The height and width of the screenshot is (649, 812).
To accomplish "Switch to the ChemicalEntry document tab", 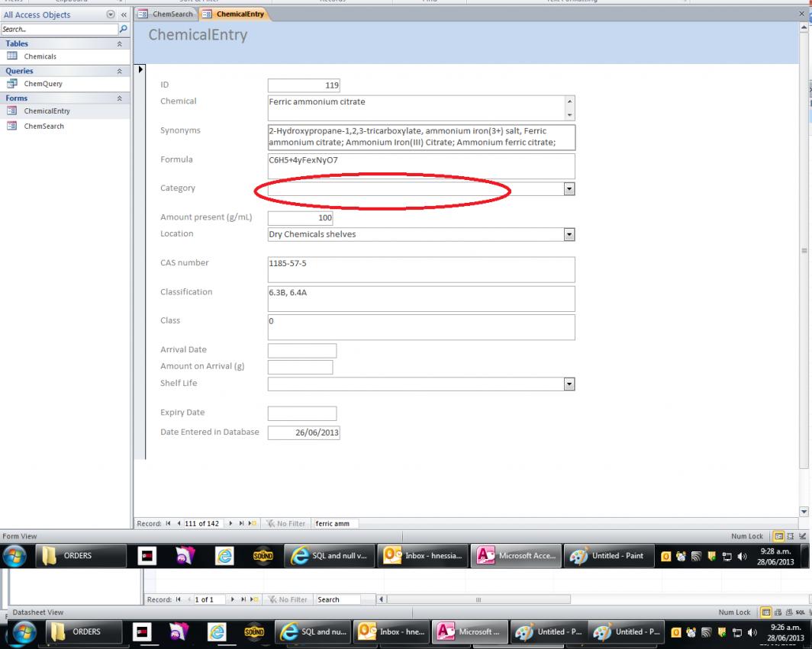I will click(x=234, y=14).
